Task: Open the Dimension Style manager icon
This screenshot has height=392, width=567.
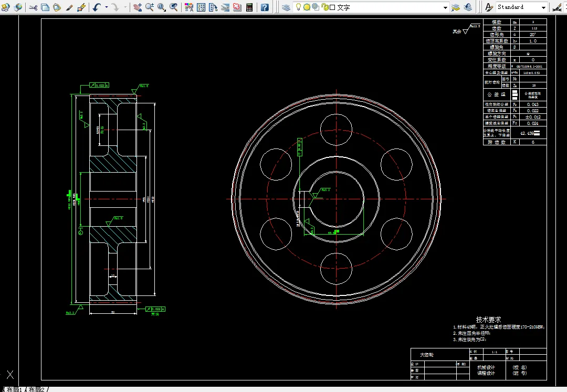Action: (x=557, y=7)
